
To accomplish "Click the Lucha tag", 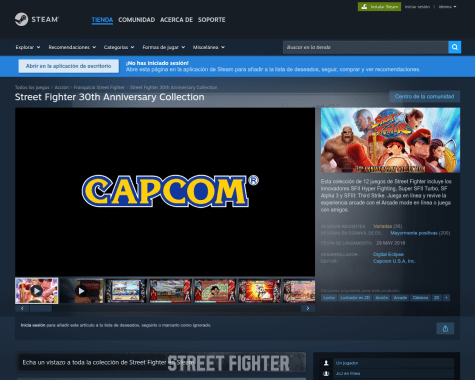I will pyautogui.click(x=329, y=298).
